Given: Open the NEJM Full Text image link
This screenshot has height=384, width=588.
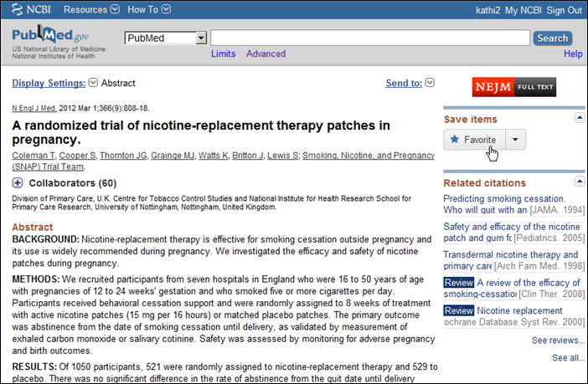Looking at the screenshot, I should [x=513, y=87].
